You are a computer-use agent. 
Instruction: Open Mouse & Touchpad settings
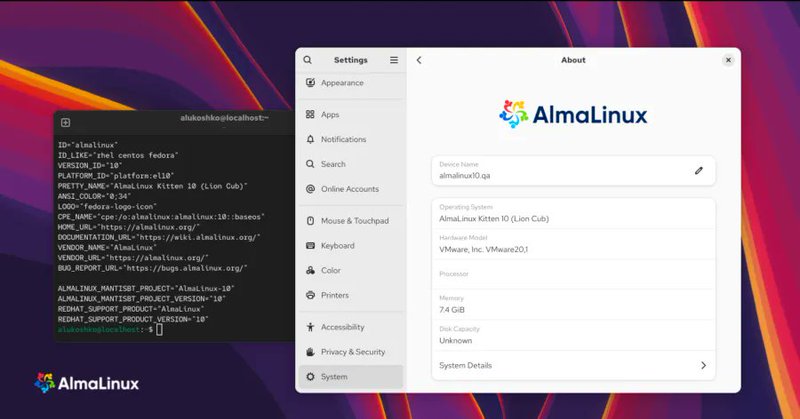click(x=354, y=220)
